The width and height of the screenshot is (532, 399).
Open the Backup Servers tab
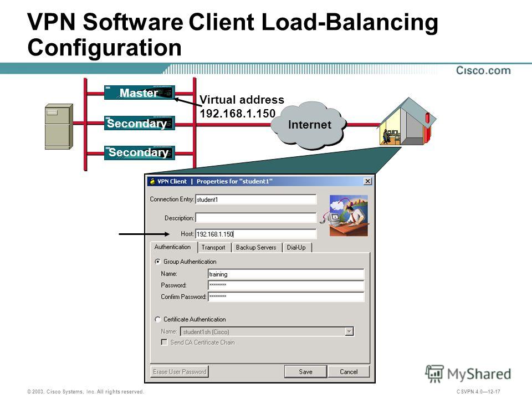tap(256, 247)
